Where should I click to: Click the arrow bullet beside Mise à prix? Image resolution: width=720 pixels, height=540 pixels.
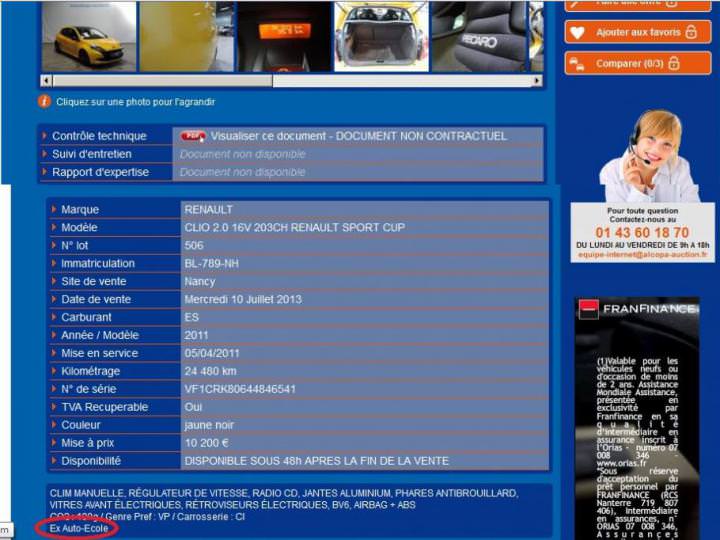54,443
